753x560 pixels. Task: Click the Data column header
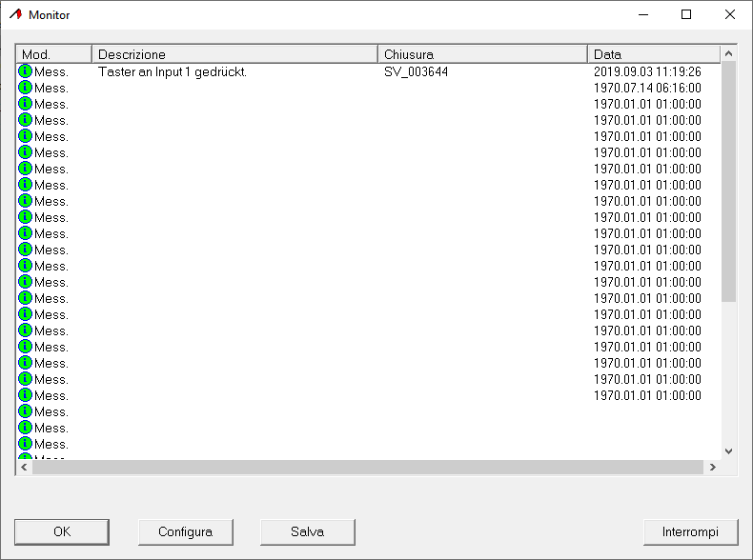pyautogui.click(x=653, y=54)
